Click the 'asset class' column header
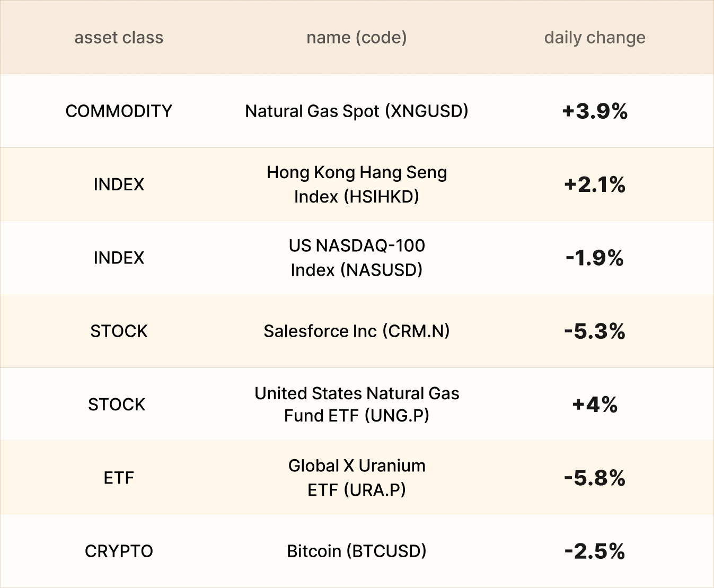The height and width of the screenshot is (588, 714). (119, 38)
